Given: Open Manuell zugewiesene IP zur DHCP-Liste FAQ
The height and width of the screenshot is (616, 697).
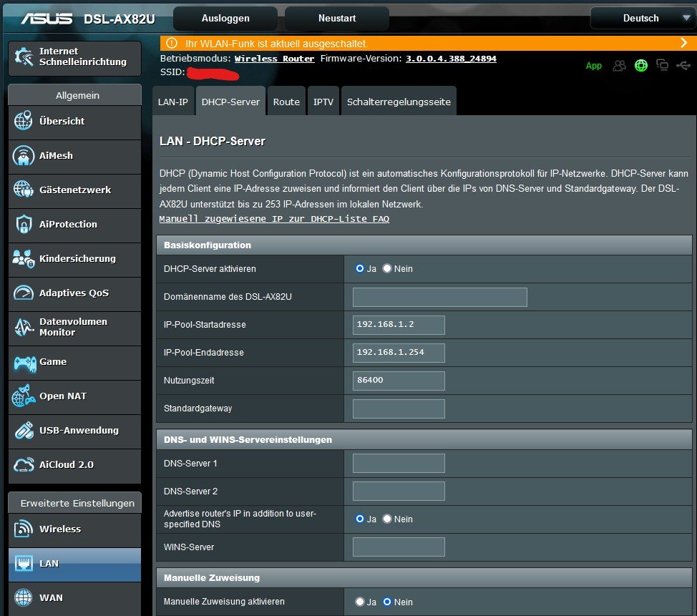Looking at the screenshot, I should (x=274, y=219).
